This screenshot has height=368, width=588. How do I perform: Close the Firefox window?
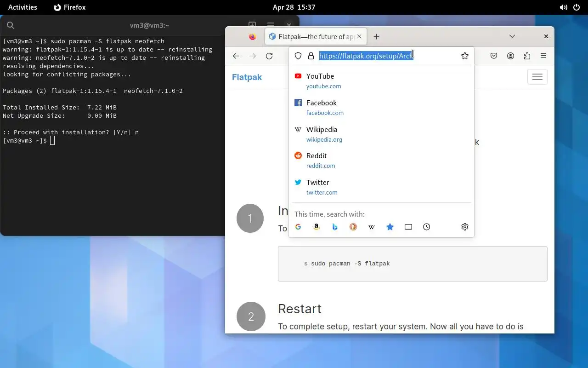tap(546, 36)
